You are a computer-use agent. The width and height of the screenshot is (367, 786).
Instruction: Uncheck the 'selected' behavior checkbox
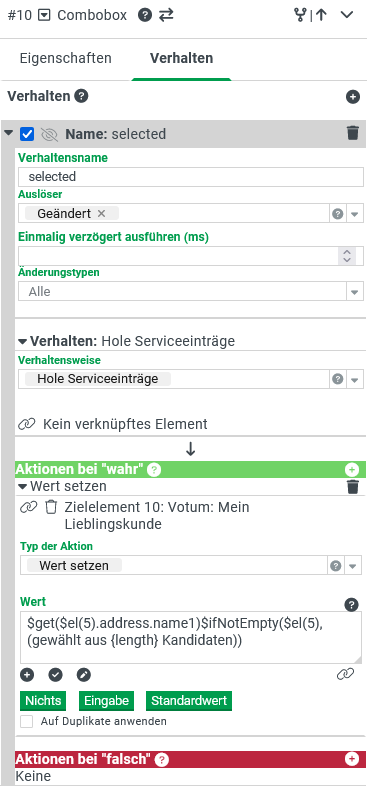pyautogui.click(x=27, y=134)
